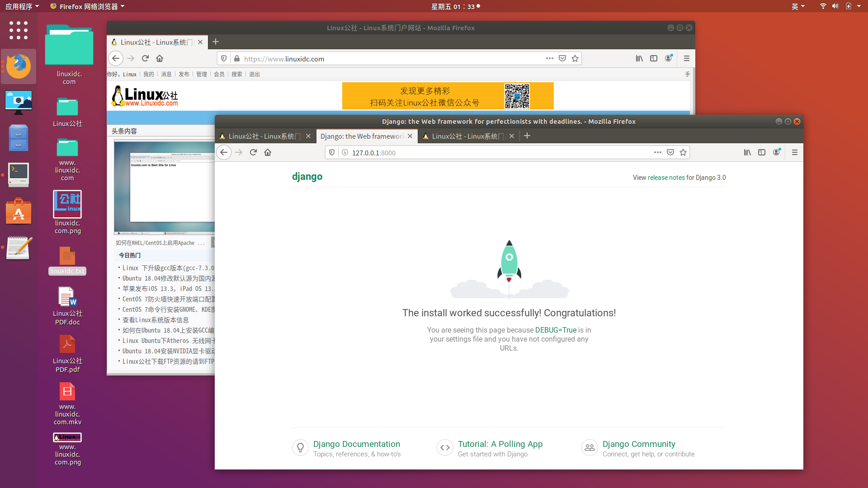The width and height of the screenshot is (868, 488).
Task: Click 查看Linux系统版本信息 article link
Action: click(x=156, y=320)
